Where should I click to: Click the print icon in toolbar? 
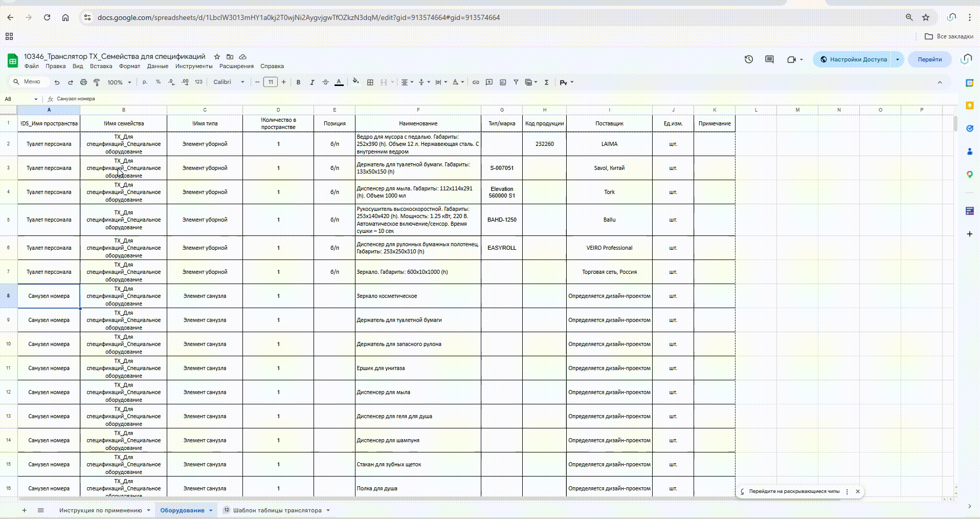pos(83,82)
